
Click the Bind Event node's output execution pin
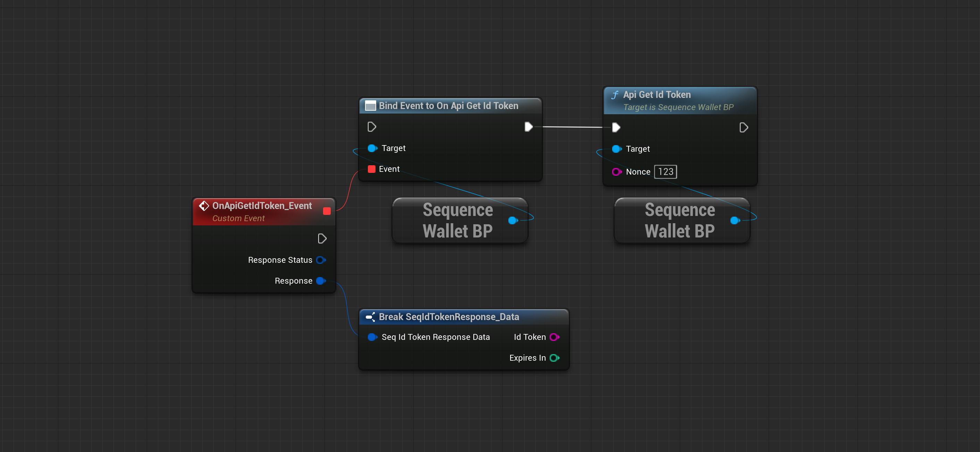(x=529, y=127)
